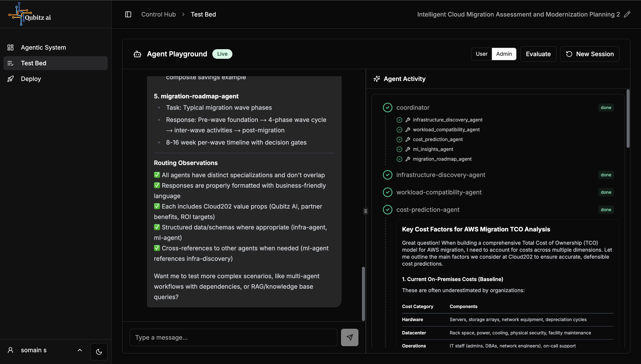Click the Evaluate button
The height and width of the screenshot is (364, 641).
(538, 54)
